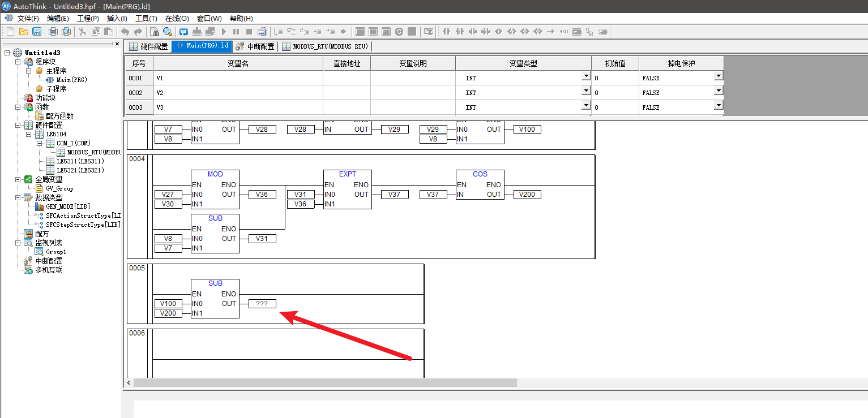Image resolution: width=868 pixels, height=418 pixels.
Task: Open print preview from toolbar
Action: click(x=66, y=32)
